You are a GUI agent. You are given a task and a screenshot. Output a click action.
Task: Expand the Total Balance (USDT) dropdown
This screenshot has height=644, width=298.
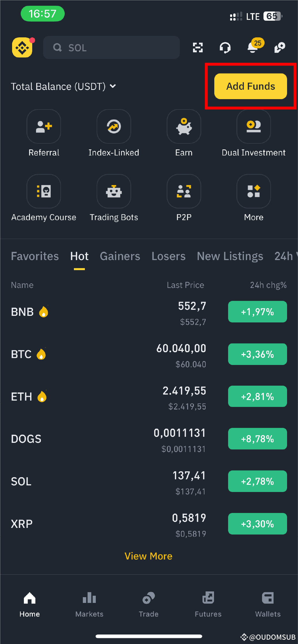(113, 86)
